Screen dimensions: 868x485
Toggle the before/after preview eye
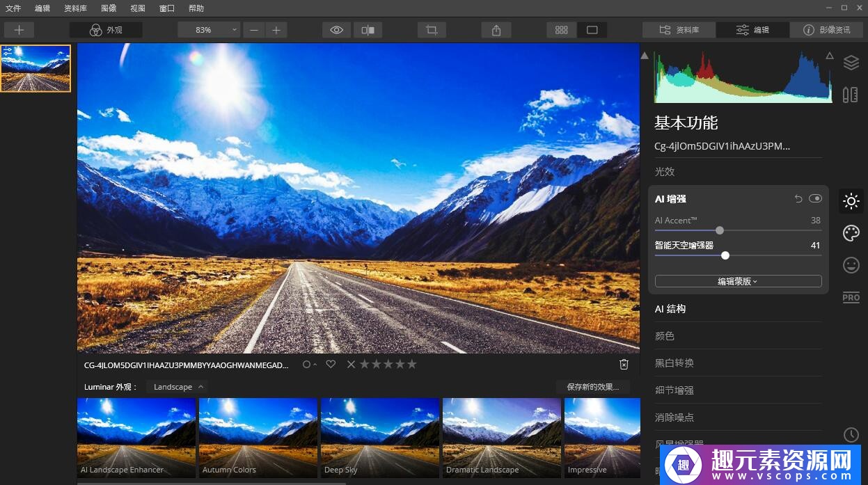[x=337, y=30]
